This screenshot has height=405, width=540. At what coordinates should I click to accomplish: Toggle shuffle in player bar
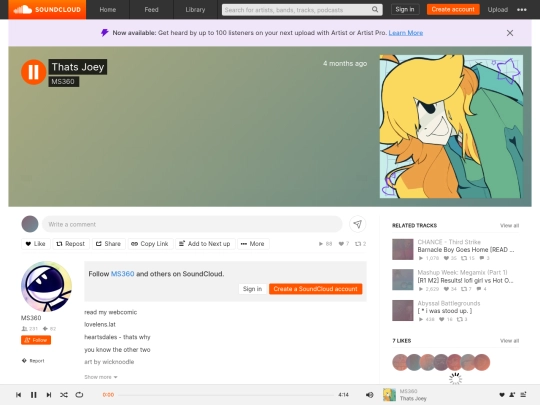tap(64, 395)
